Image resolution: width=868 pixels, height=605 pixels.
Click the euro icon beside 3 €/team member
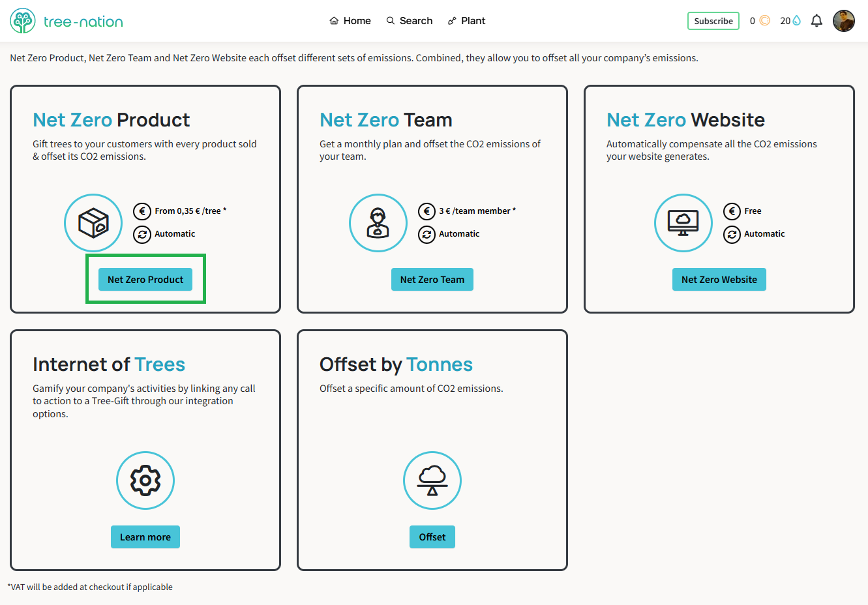point(427,211)
